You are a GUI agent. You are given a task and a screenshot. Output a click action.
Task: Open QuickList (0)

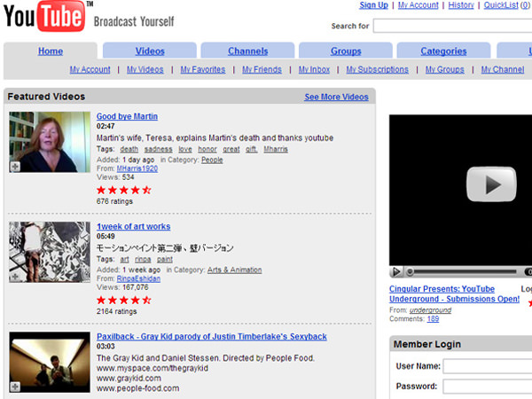pyautogui.click(x=507, y=5)
